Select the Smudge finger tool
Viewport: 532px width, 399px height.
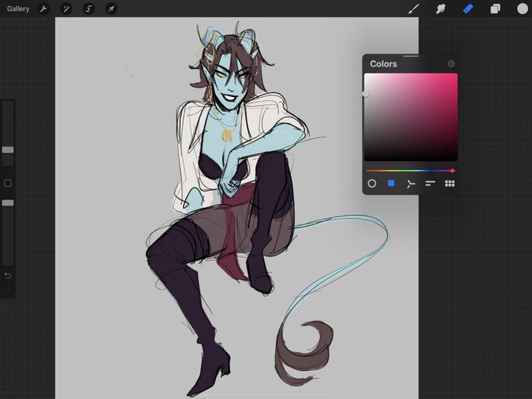click(440, 9)
